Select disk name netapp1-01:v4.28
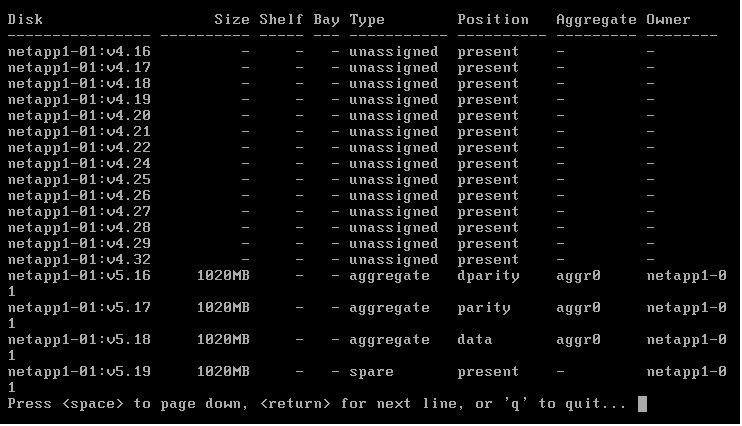Image resolution: width=742 pixels, height=426 pixels. coord(79,228)
